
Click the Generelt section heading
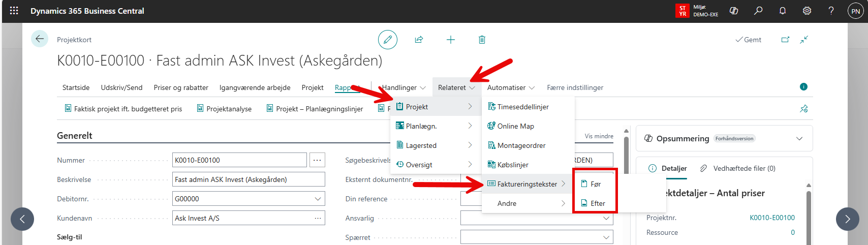(75, 136)
